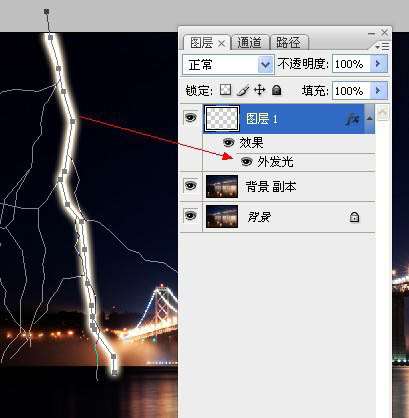Close the 图层 tab with its x

click(222, 43)
